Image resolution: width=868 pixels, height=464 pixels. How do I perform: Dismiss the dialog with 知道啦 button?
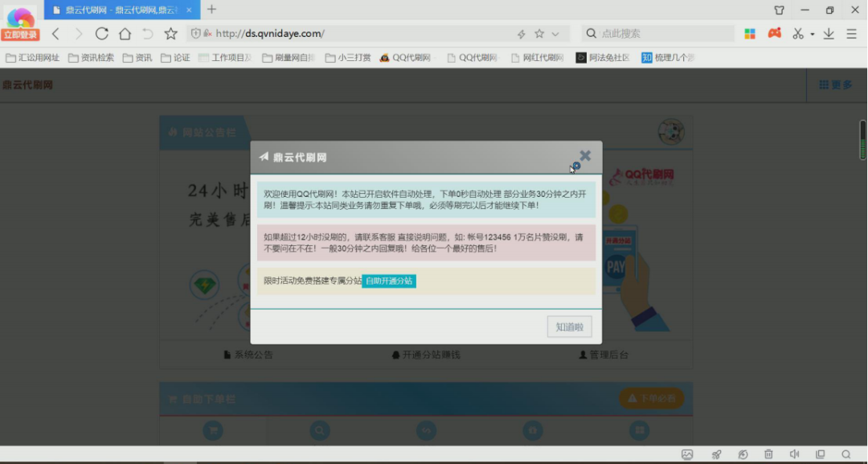click(569, 326)
